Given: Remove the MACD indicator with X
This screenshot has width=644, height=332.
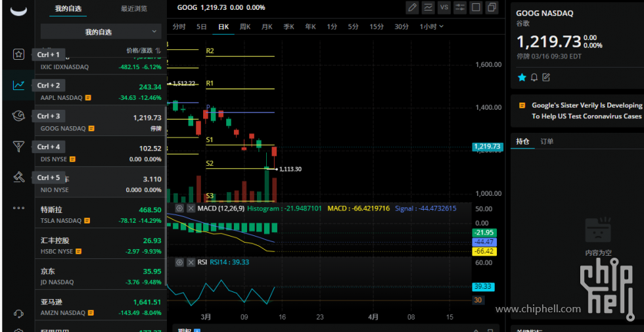Looking at the screenshot, I should click(x=191, y=208).
